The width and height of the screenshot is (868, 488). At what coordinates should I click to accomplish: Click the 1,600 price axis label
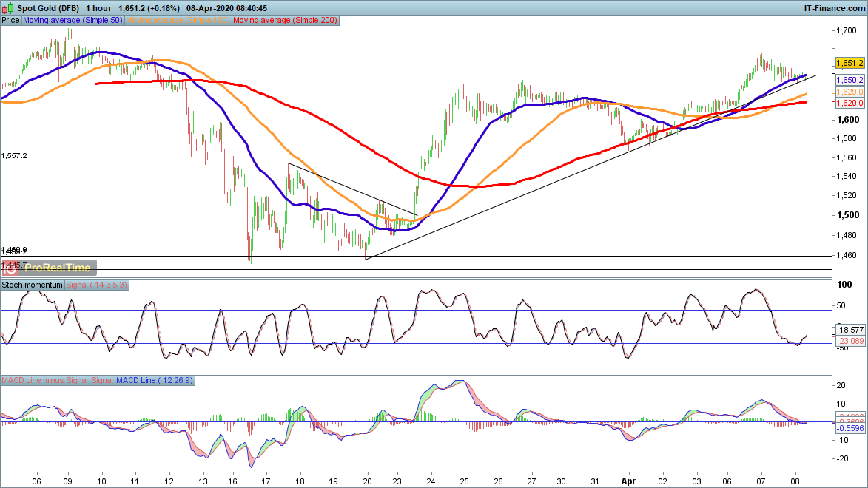848,120
